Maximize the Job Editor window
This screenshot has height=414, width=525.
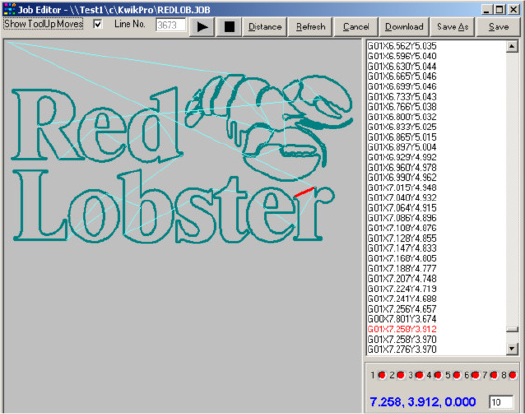click(499, 9)
